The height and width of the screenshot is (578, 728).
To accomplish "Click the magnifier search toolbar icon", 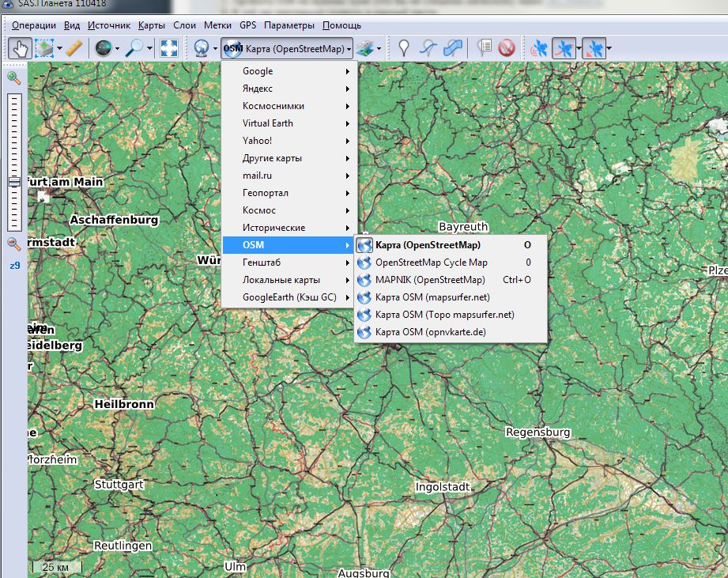I will (x=136, y=48).
